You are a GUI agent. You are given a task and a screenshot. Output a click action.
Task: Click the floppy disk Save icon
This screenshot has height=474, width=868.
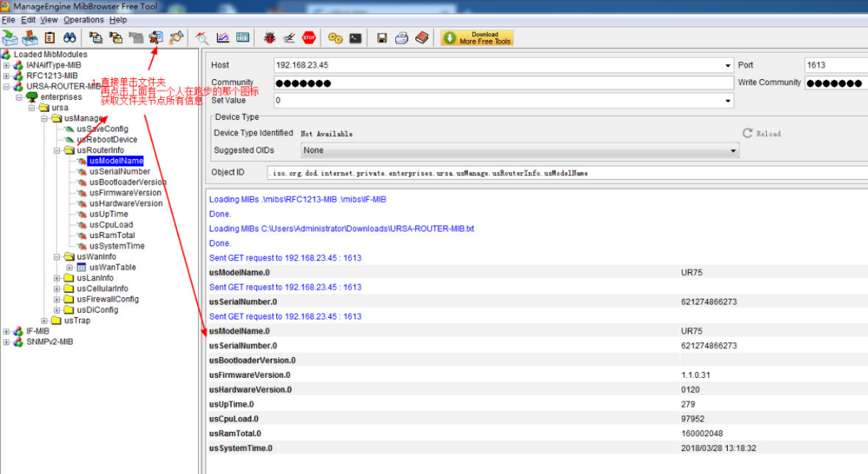382,38
